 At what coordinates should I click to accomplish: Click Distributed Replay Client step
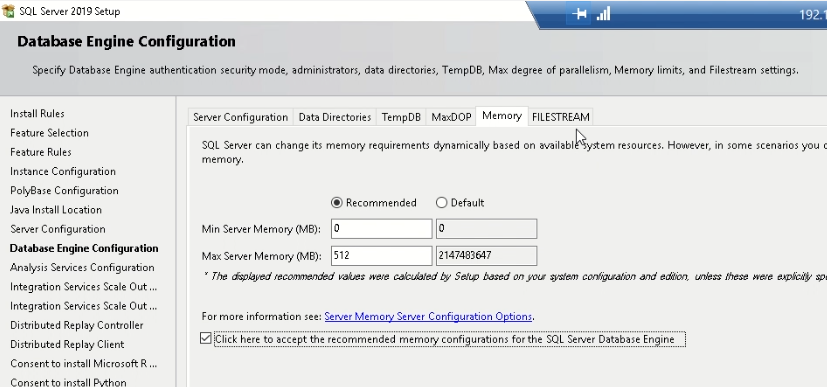pyautogui.click(x=67, y=344)
